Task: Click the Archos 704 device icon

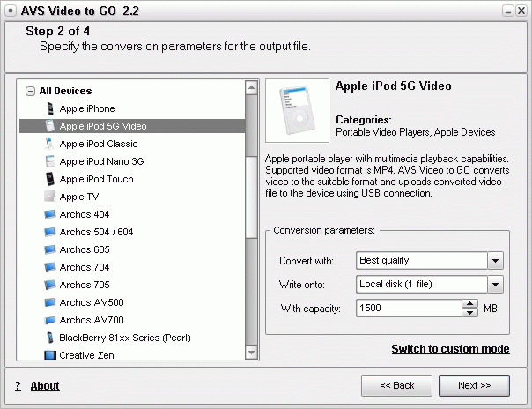Action: tap(50, 267)
